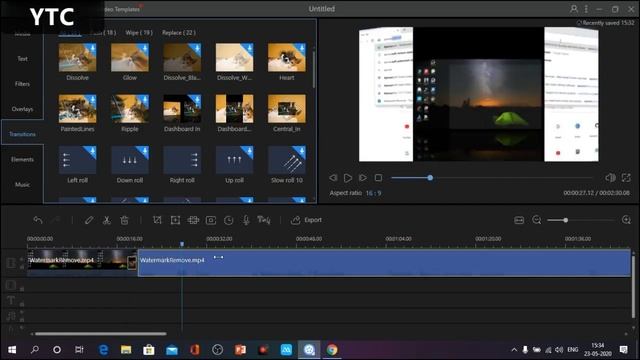Open the three-dot menu in the title bar

pyautogui.click(x=586, y=9)
